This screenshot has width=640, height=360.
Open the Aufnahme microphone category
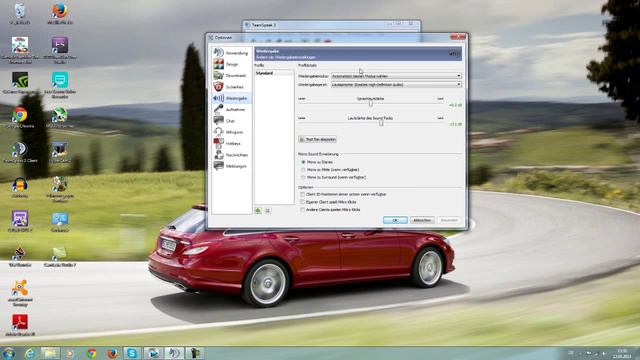click(x=231, y=109)
